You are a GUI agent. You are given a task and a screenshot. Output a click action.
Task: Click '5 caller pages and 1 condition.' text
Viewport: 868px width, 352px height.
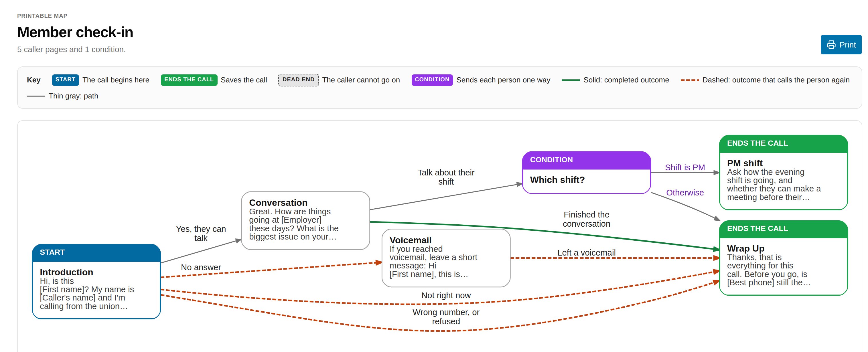pyautogui.click(x=72, y=50)
